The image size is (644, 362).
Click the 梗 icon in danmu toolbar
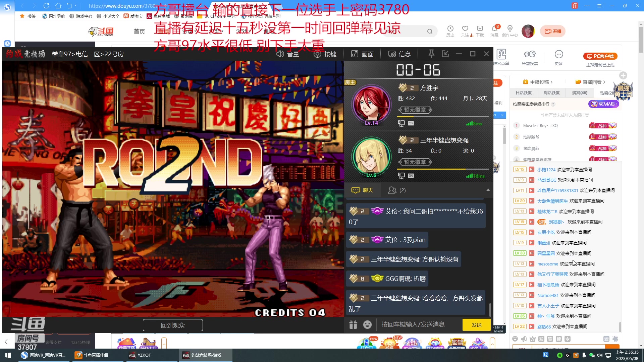click(x=559, y=339)
